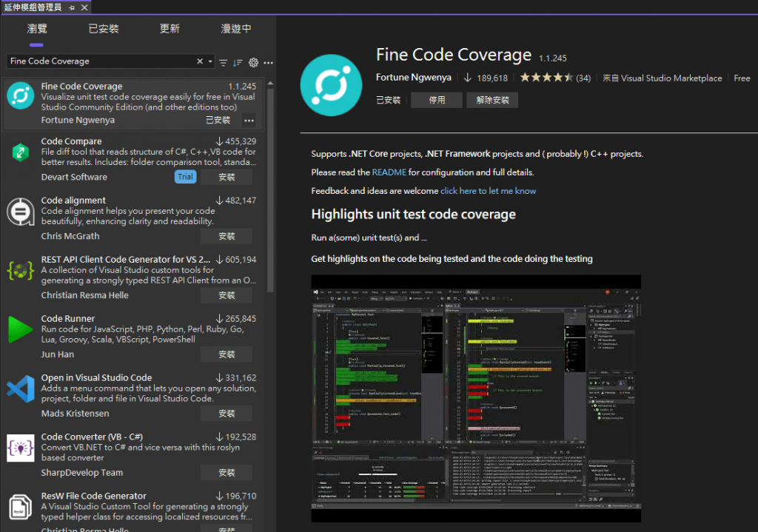This screenshot has height=532, width=758.
Task: Click the code coverage screenshot image
Action: point(476,399)
